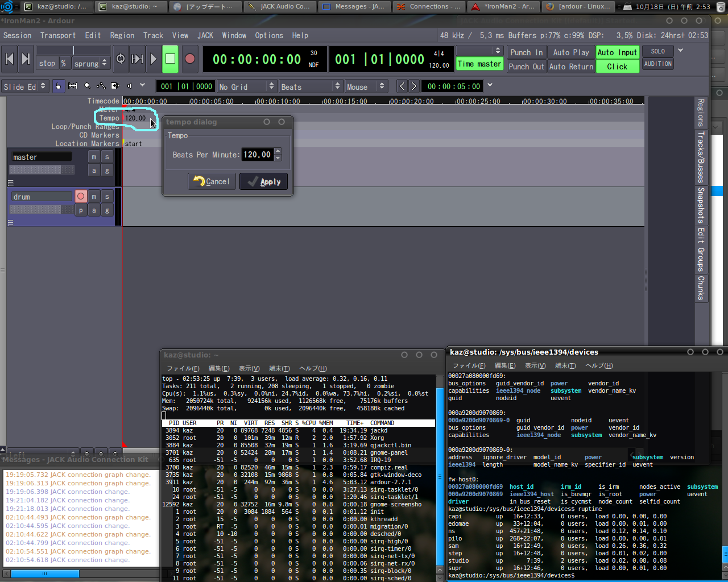Open the No Grid snap dropdown
728x582 pixels.
point(247,86)
